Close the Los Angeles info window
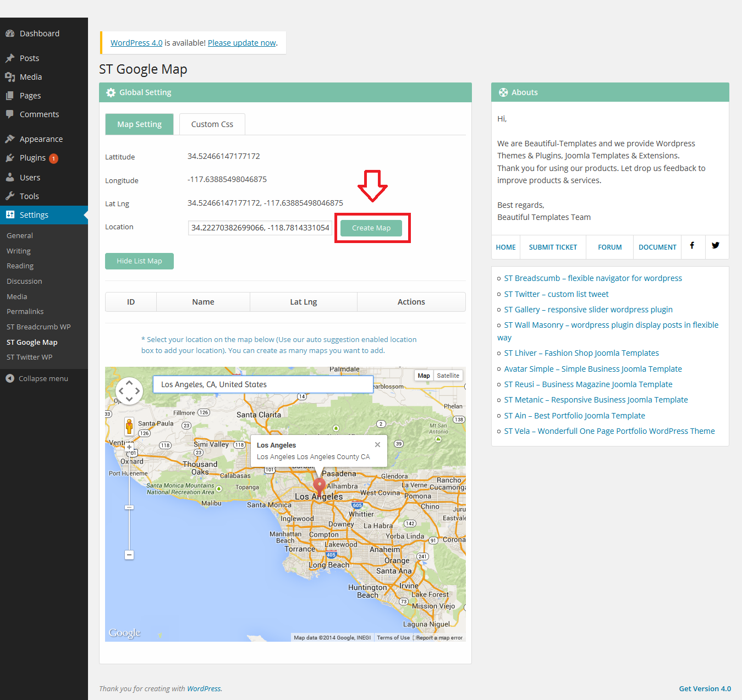This screenshot has height=700, width=742. (x=377, y=444)
